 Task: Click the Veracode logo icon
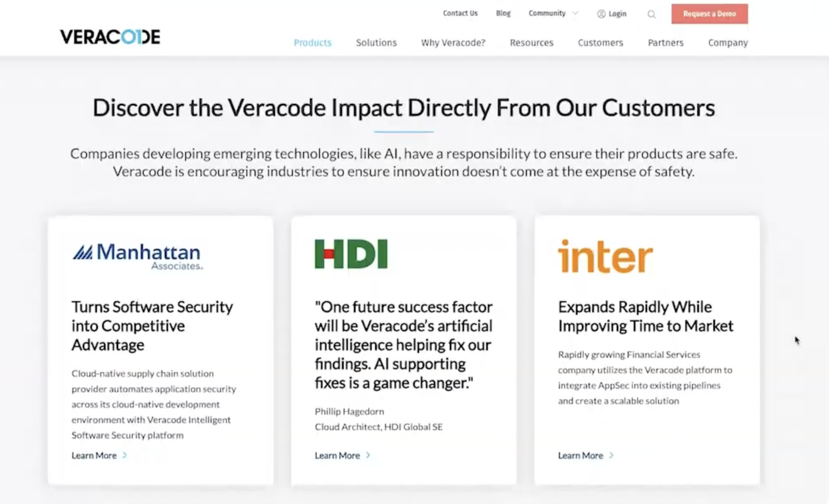click(x=110, y=37)
